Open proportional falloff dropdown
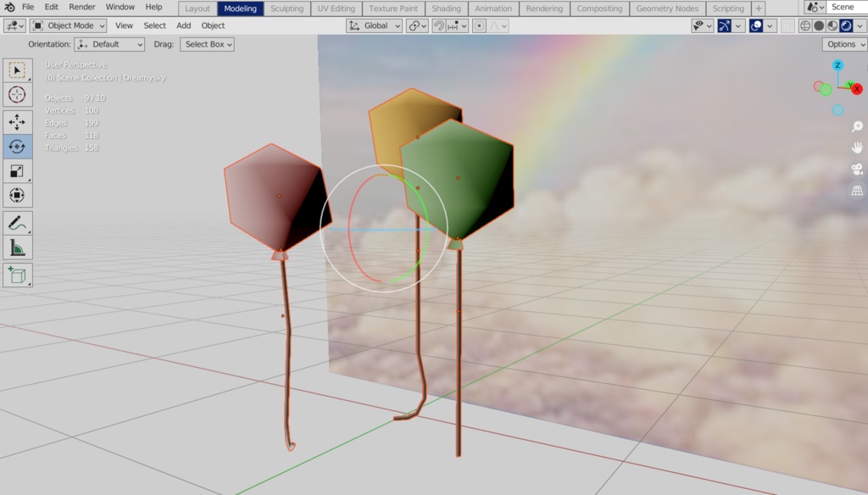The height and width of the screenshot is (495, 868). coord(498,25)
